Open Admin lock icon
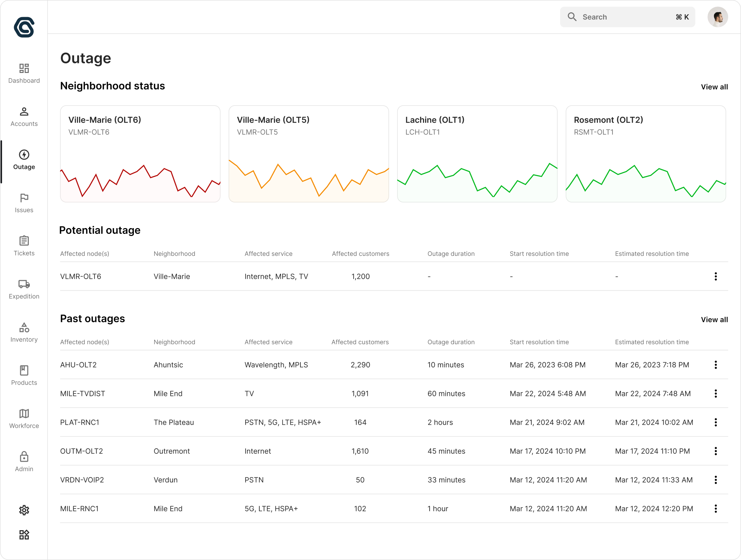741x560 pixels. point(24,457)
